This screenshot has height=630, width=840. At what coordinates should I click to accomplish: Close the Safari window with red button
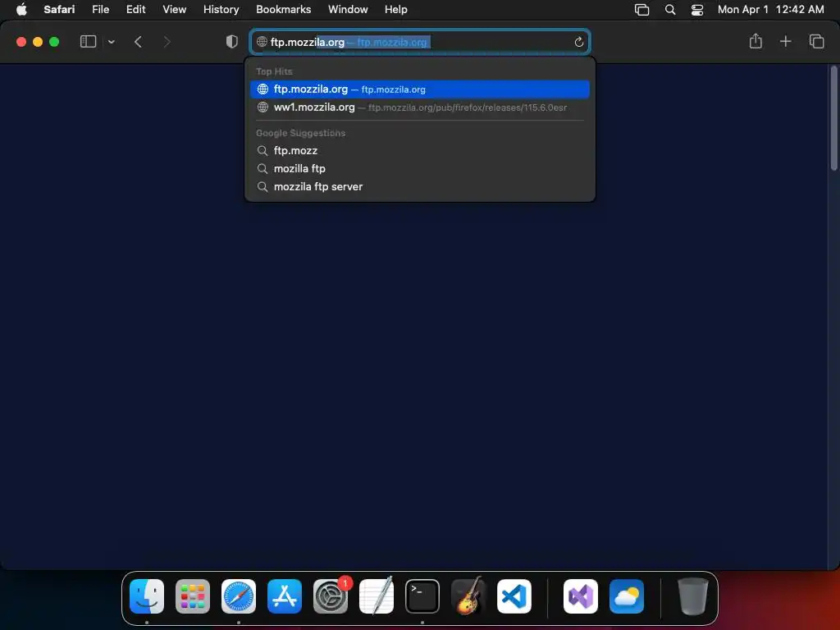click(21, 42)
